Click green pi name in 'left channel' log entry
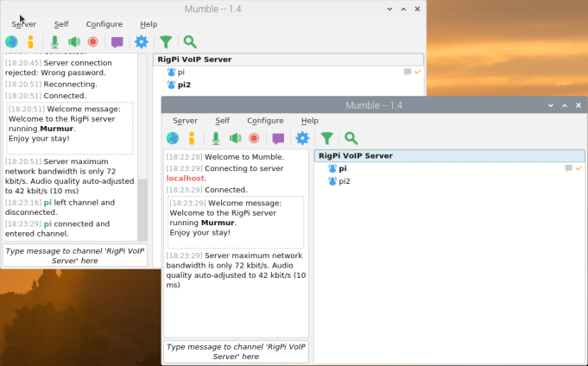The height and width of the screenshot is (366, 588). click(x=47, y=203)
